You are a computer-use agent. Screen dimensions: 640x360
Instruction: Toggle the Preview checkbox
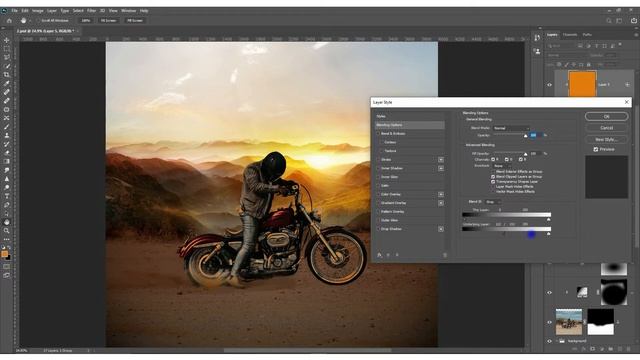point(596,149)
